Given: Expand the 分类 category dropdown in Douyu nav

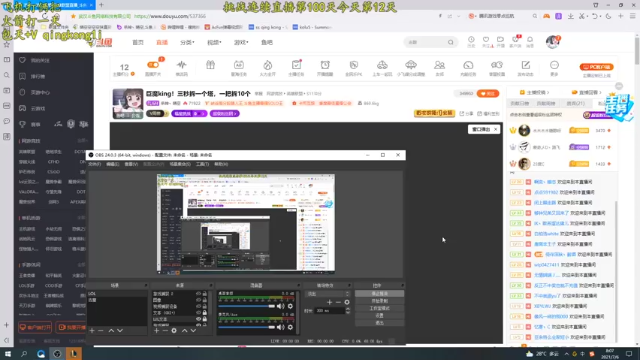Looking at the screenshot, I should pyautogui.click(x=187, y=42).
